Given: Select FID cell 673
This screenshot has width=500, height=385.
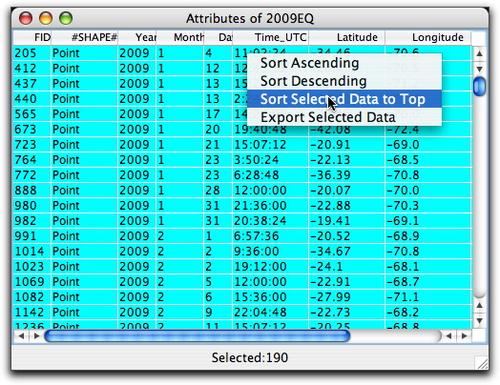Looking at the screenshot, I should click(32, 129).
